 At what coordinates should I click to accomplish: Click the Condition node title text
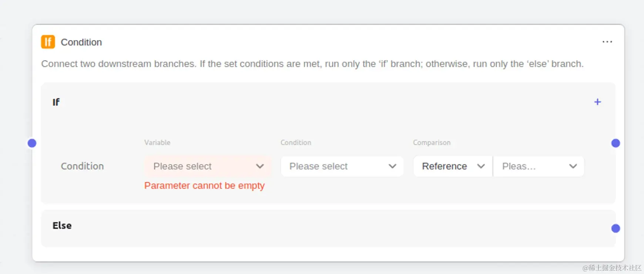coord(81,42)
